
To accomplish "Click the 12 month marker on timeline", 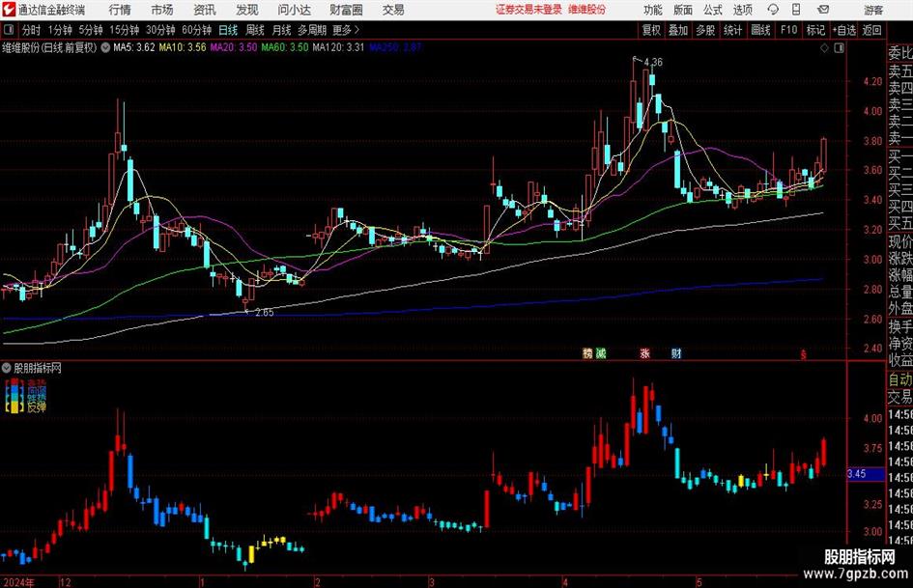I will pyautogui.click(x=66, y=582).
